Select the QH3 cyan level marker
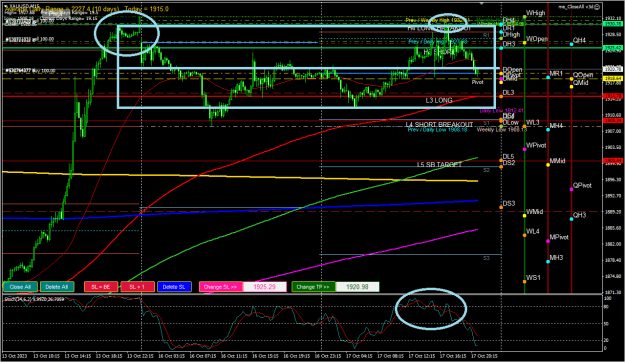This screenshot has width=625, height=362. pos(572,219)
